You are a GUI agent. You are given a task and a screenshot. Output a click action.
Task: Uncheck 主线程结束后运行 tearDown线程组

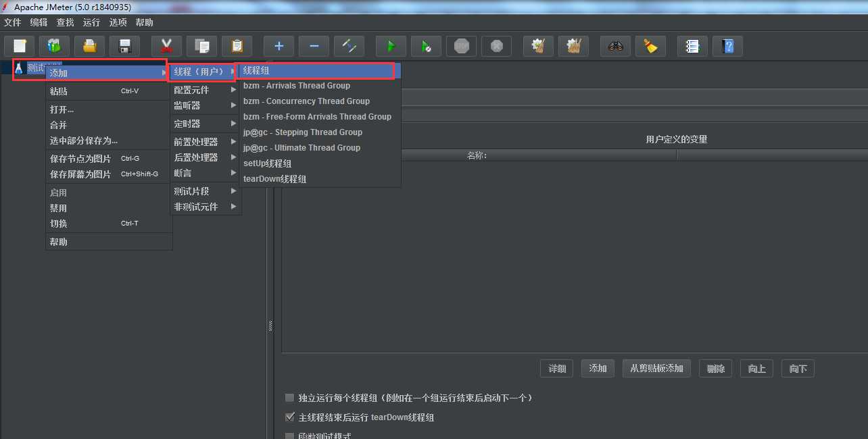point(290,417)
